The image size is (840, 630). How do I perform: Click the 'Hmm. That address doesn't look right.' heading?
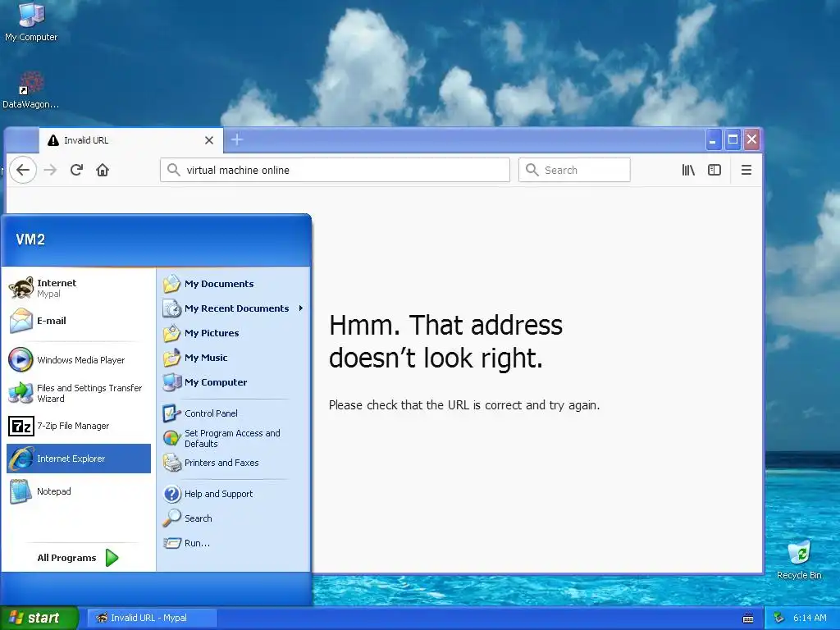[445, 342]
